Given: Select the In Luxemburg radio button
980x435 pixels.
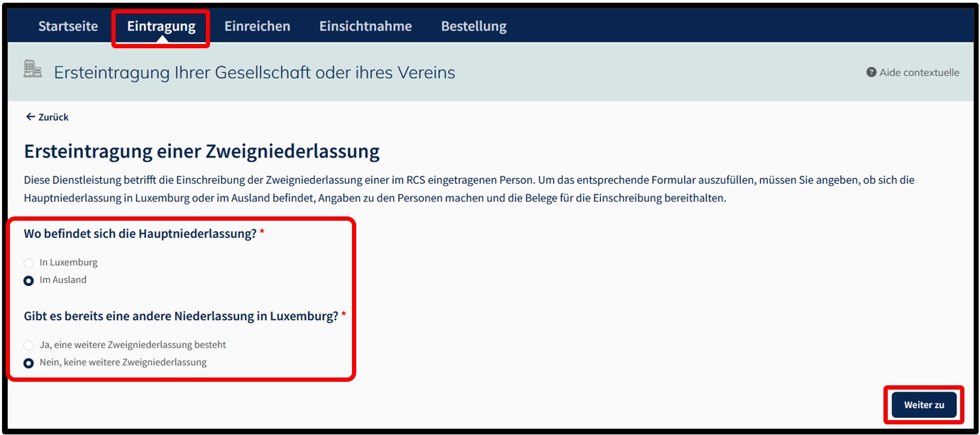Looking at the screenshot, I should [x=29, y=263].
